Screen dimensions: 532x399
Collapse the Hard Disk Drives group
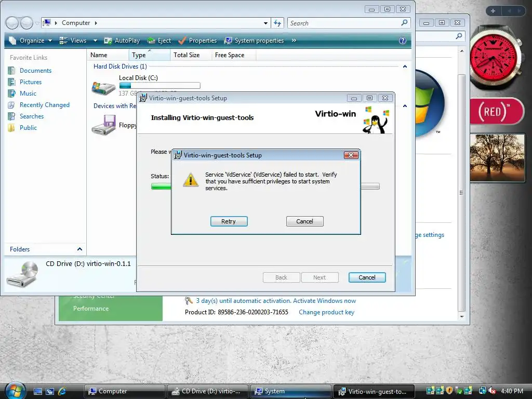405,66
